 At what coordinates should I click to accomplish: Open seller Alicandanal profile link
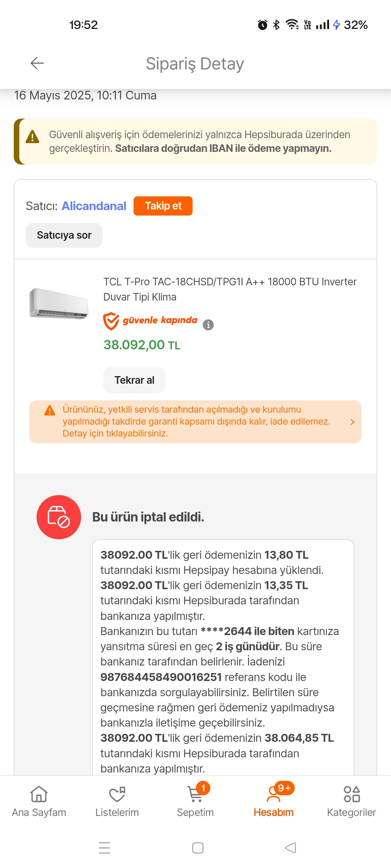pyautogui.click(x=94, y=206)
